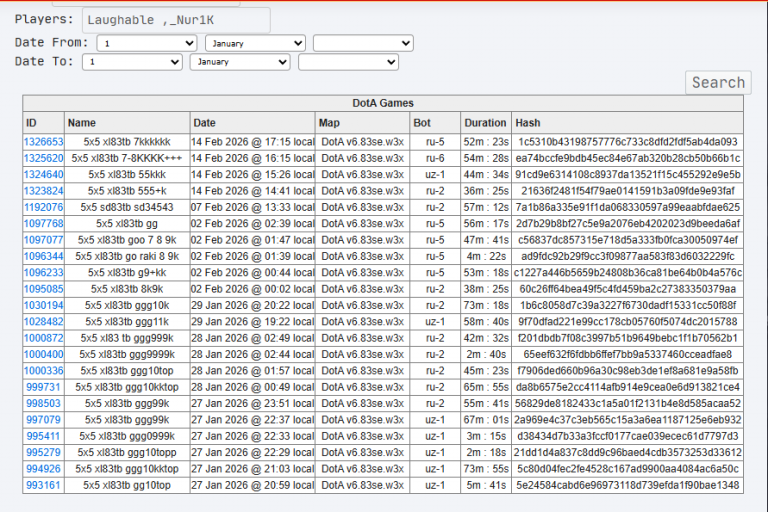Open the Date To day dropdown
768x512 pixels.
132,62
